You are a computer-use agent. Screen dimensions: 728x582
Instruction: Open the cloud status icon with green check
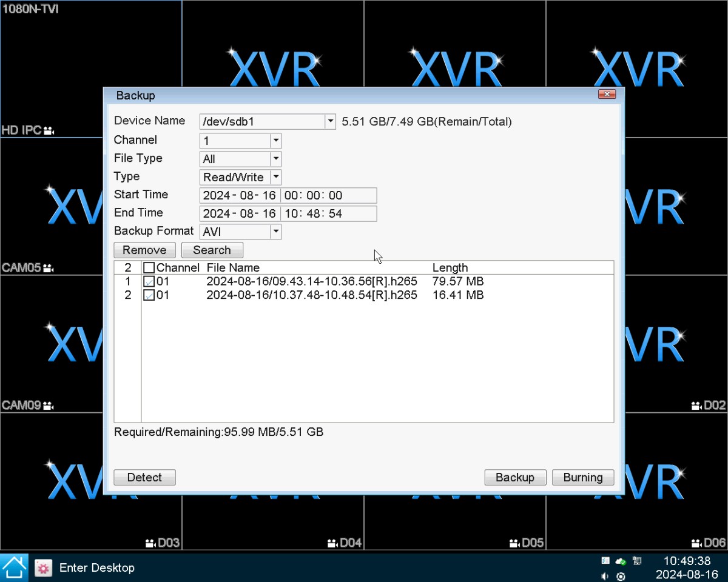(x=621, y=561)
